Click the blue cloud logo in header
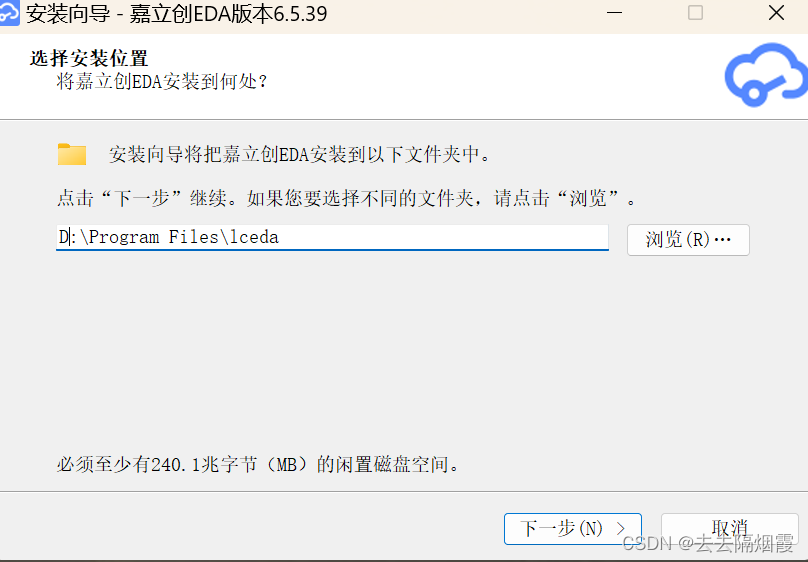Image resolution: width=808 pixels, height=562 pixels. [766, 75]
